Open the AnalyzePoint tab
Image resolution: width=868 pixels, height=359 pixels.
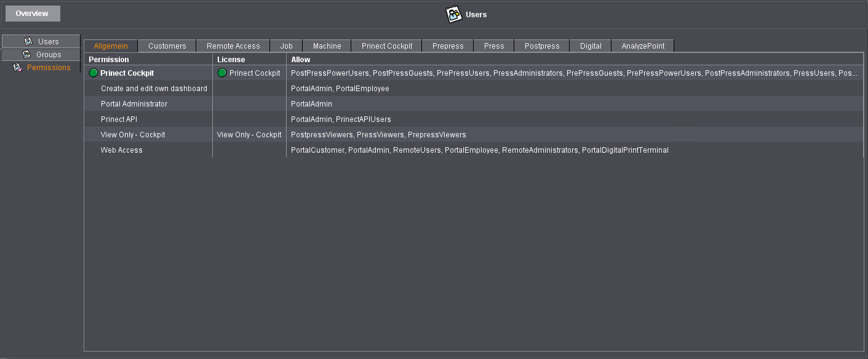coord(642,45)
